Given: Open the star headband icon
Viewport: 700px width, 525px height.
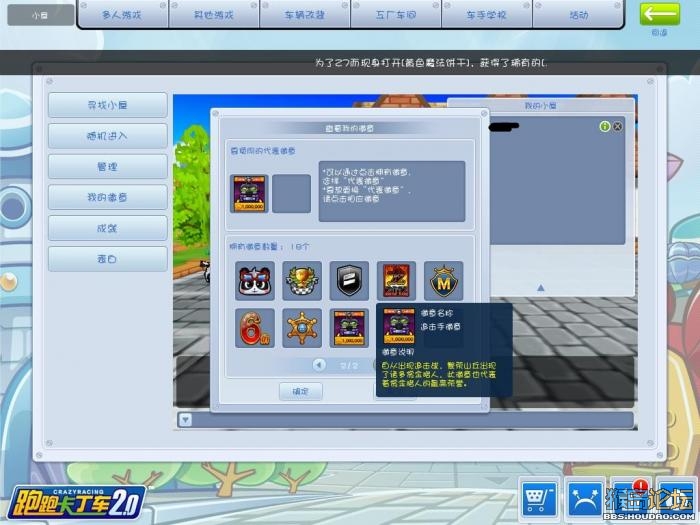Looking at the screenshot, I should (585, 497).
